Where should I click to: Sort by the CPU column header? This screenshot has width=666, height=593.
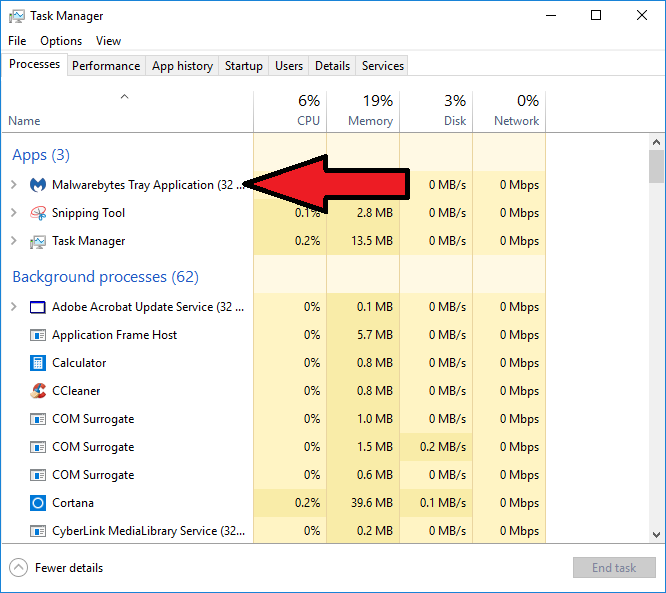click(291, 111)
